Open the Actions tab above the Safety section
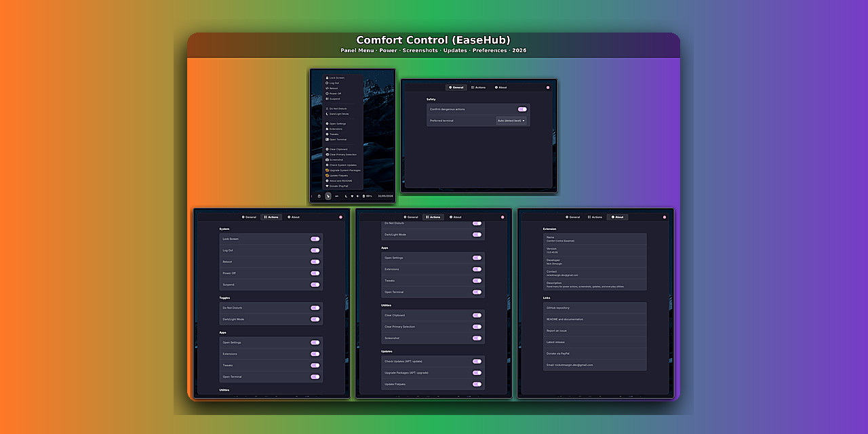Image resolution: width=868 pixels, height=434 pixels. [x=479, y=87]
